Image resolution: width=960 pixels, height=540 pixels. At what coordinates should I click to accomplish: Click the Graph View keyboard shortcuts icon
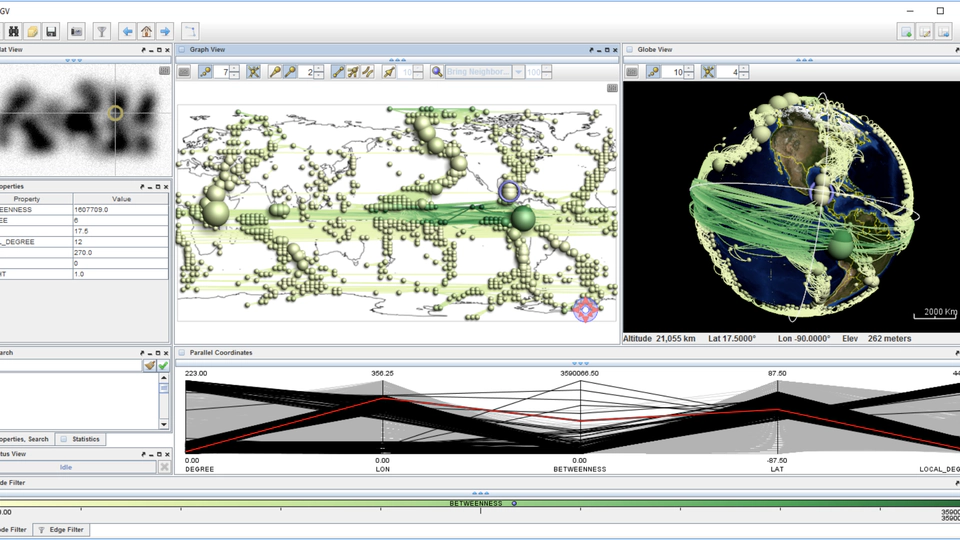184,72
